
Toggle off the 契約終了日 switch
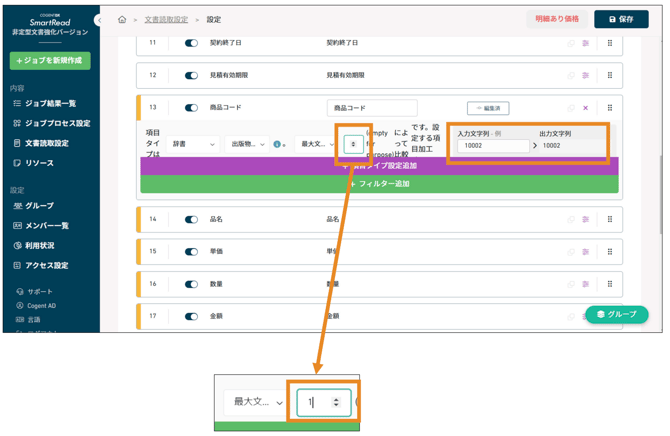(191, 44)
